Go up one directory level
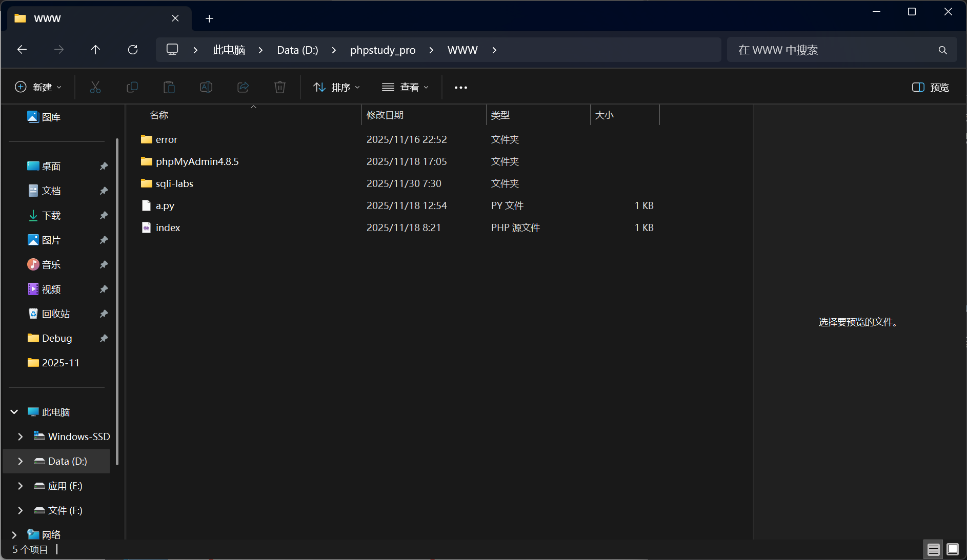967x560 pixels. [95, 50]
